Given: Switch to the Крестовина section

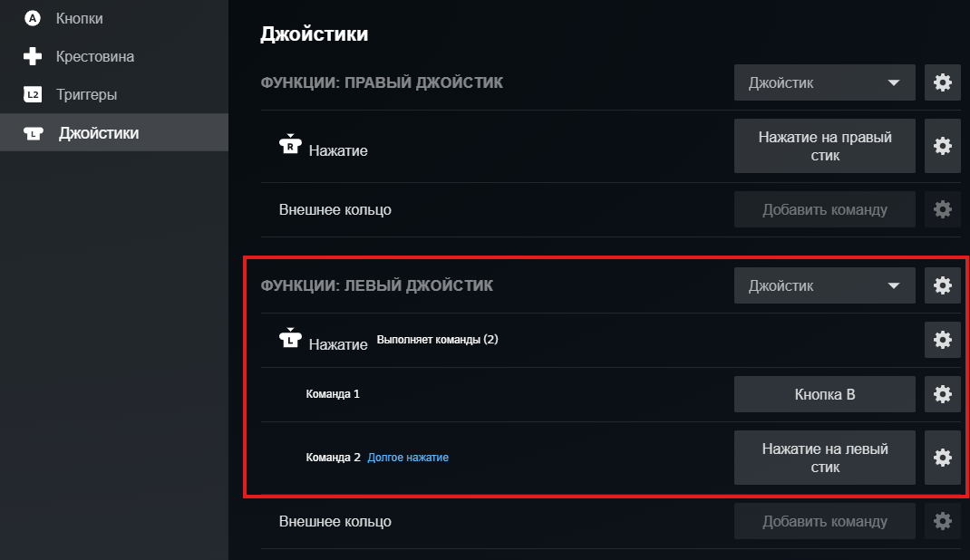Looking at the screenshot, I should (x=94, y=56).
